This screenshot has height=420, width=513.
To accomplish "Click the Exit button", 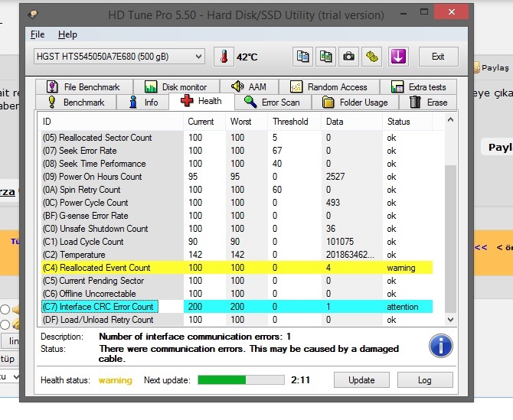I will (x=439, y=57).
